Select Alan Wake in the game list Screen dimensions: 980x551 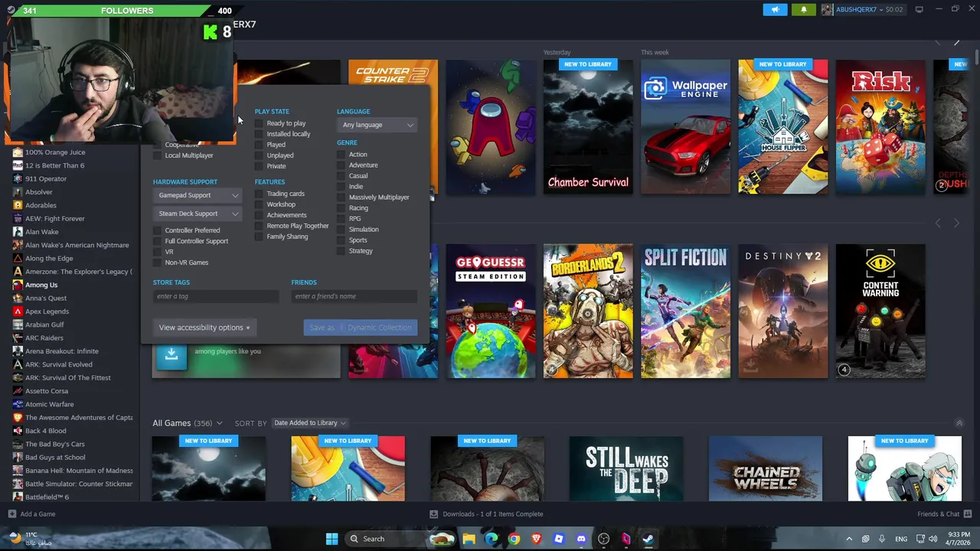click(x=41, y=232)
